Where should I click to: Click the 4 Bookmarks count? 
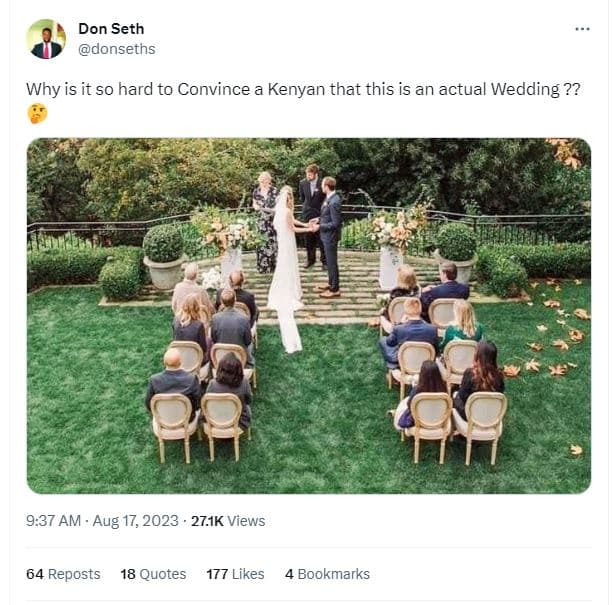point(327,574)
